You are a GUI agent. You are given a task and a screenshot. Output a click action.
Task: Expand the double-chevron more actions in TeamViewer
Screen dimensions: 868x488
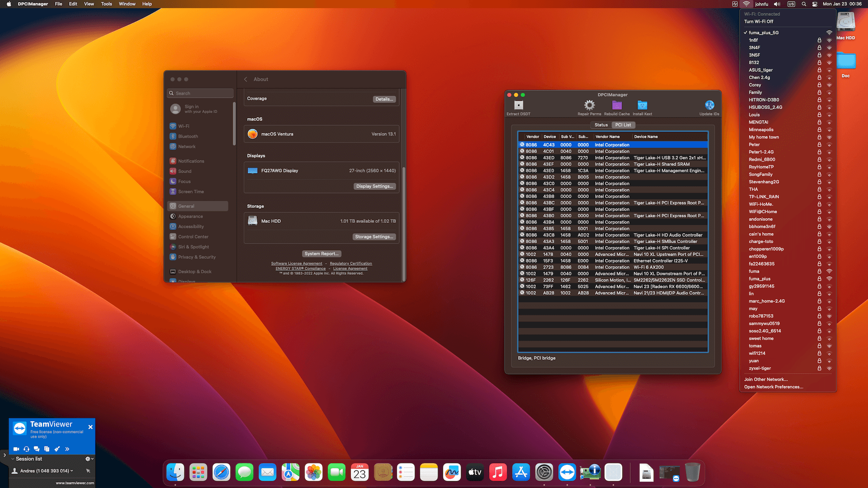click(67, 449)
